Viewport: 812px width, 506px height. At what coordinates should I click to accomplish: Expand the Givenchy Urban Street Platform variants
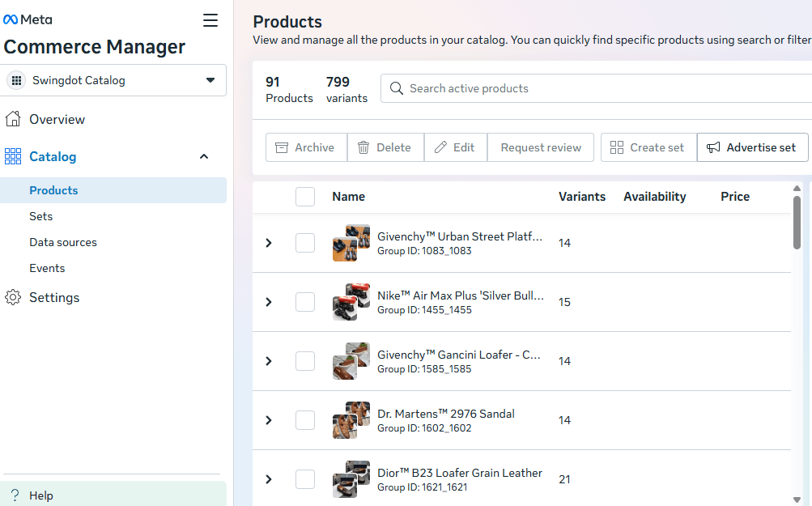(x=269, y=243)
